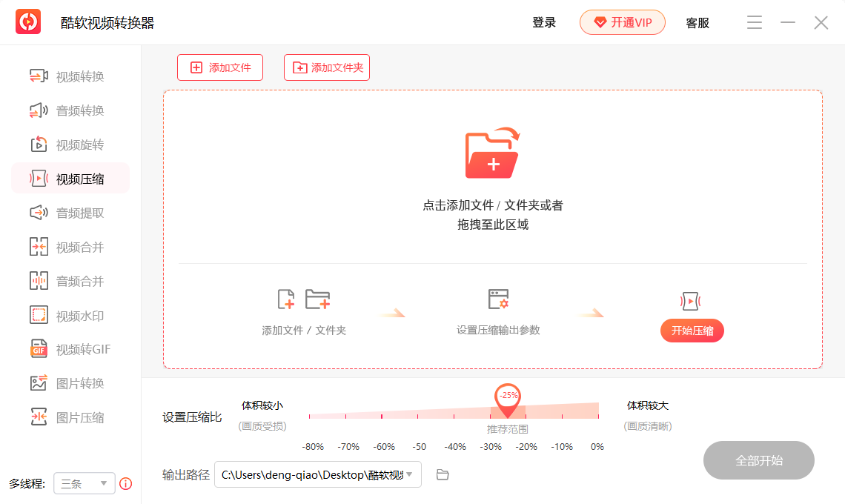
Task: Switch to 视频转GIF tool
Action: click(72, 348)
